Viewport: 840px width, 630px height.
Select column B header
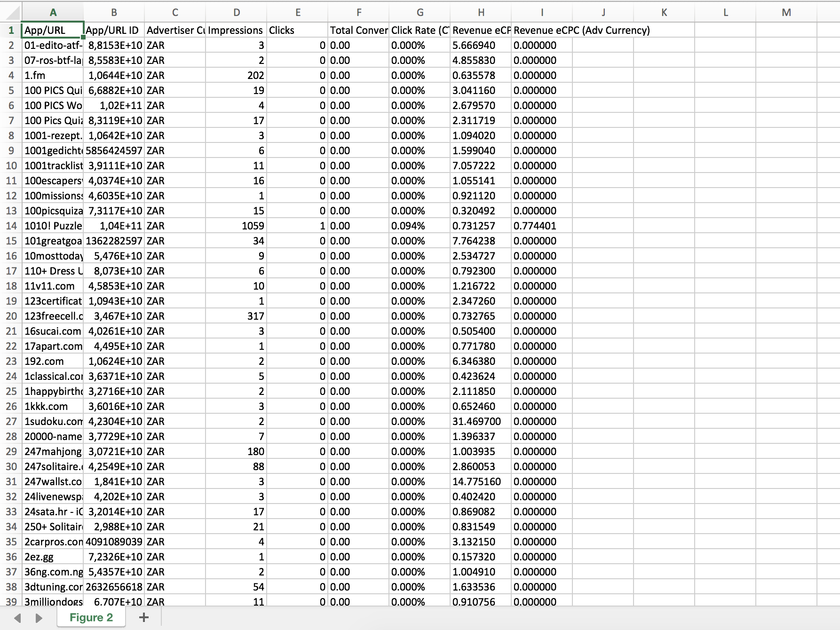114,13
